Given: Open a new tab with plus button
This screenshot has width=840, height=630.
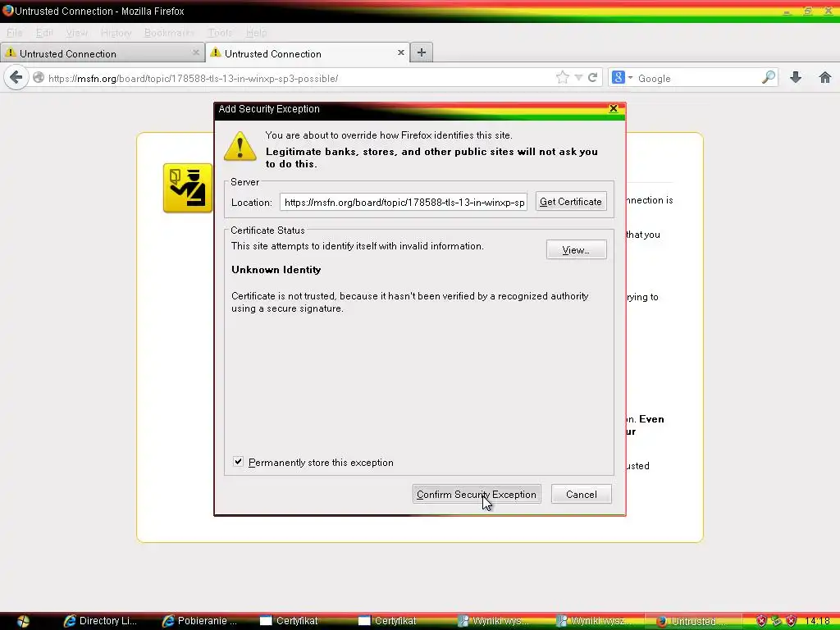Looking at the screenshot, I should click(422, 52).
